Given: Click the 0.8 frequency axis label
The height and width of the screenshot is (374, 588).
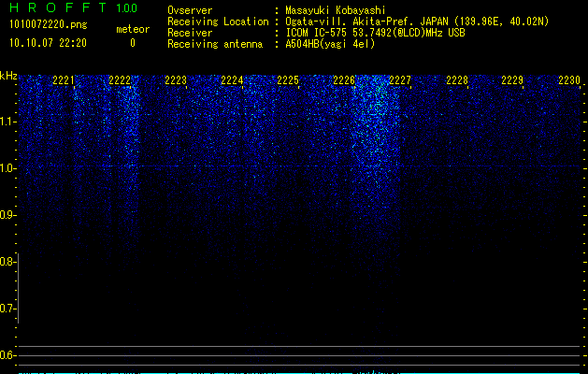Looking at the screenshot, I should pyautogui.click(x=7, y=262).
